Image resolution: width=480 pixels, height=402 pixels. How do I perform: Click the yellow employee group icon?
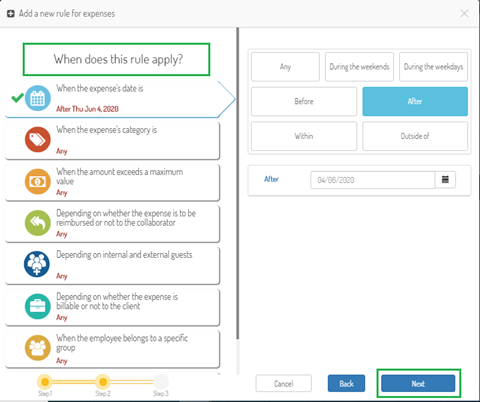tap(38, 348)
